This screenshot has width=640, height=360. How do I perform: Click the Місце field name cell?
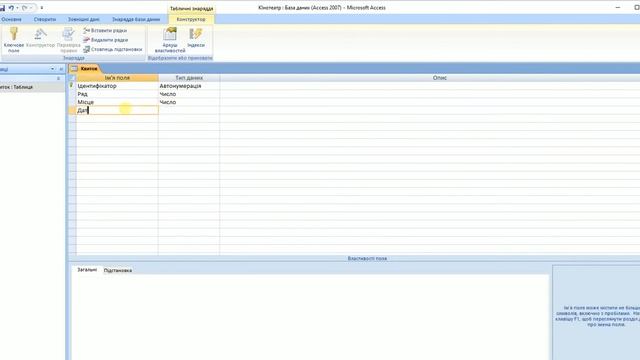click(x=117, y=102)
